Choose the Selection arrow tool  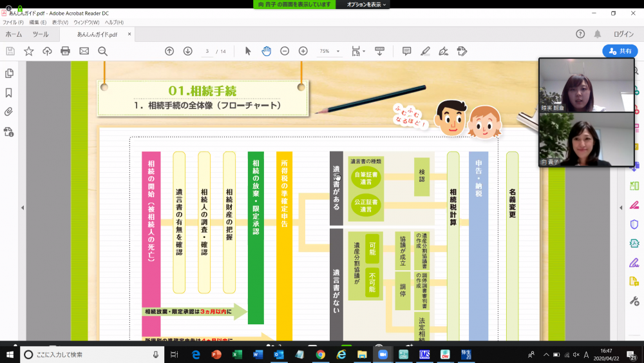tap(248, 51)
